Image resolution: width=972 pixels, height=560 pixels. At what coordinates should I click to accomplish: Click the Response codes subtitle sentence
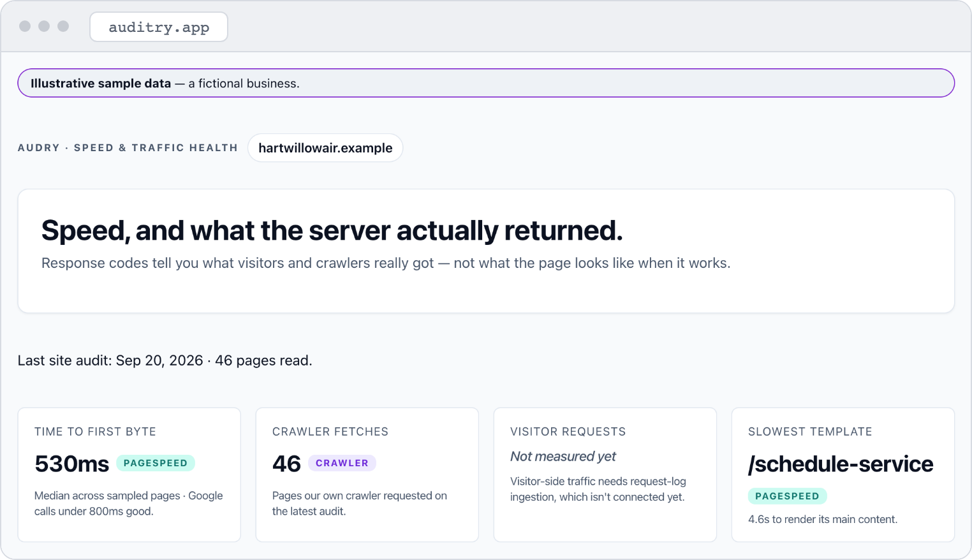(x=386, y=263)
